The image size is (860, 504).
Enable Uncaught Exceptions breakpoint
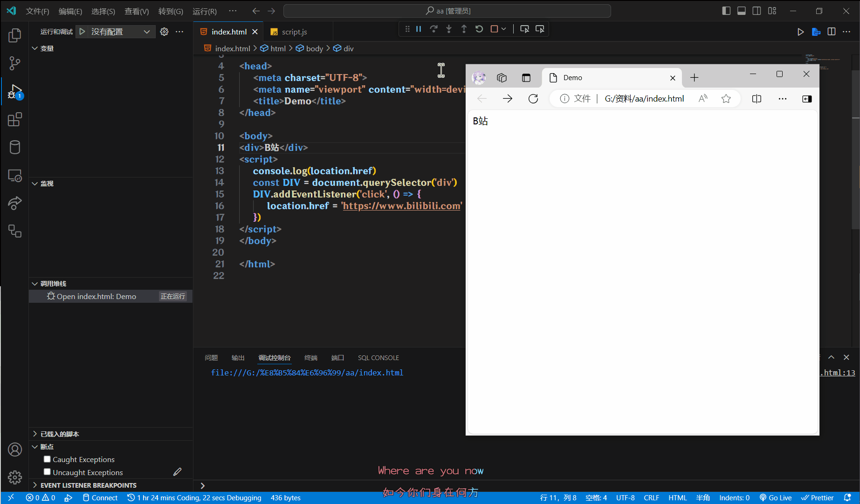[47, 472]
